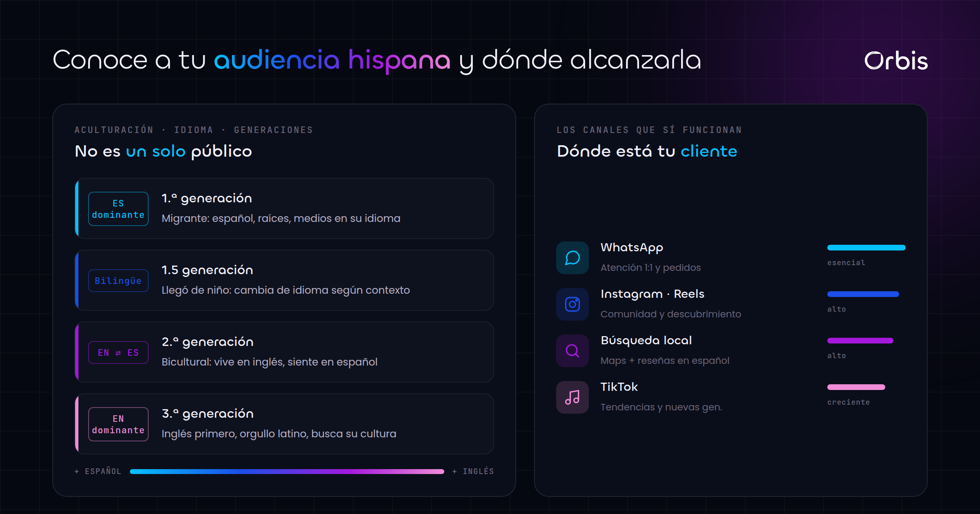This screenshot has height=514, width=980.
Task: Open the 1.5 generación card
Action: click(285, 280)
